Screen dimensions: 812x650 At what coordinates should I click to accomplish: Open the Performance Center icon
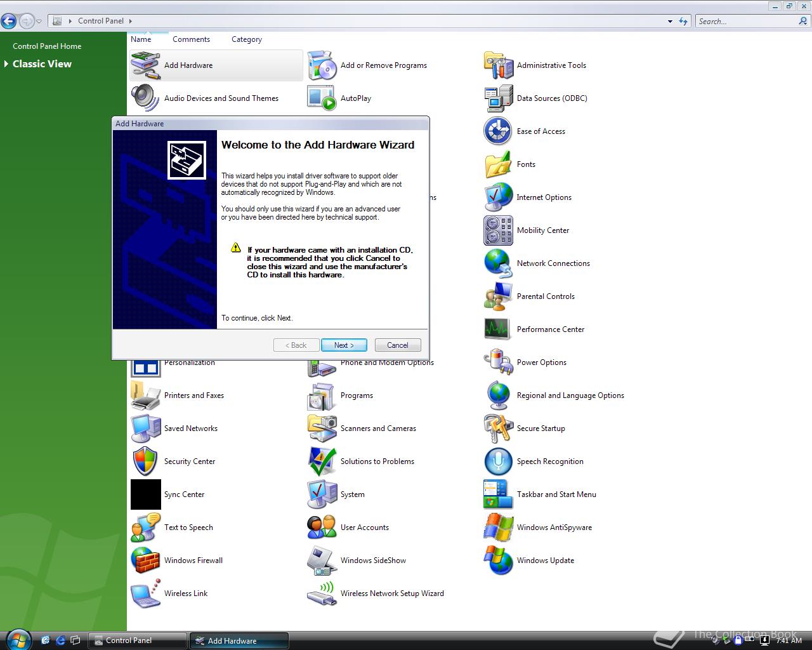pos(498,329)
